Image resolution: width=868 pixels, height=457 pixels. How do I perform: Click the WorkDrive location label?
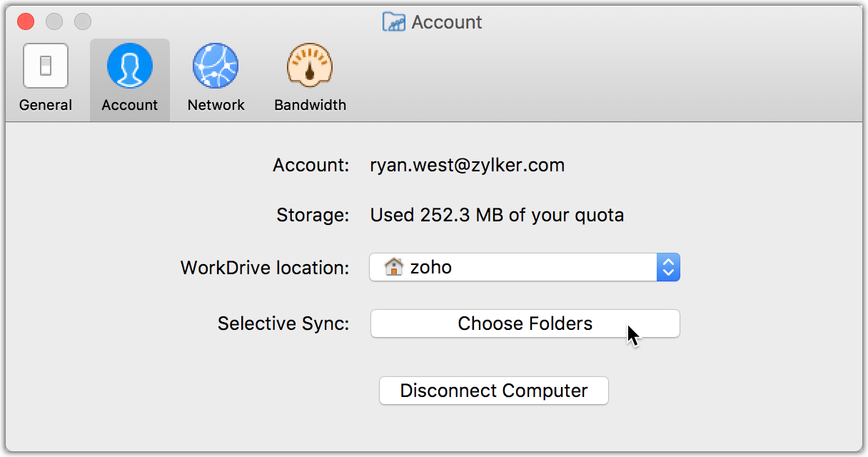pyautogui.click(x=265, y=268)
